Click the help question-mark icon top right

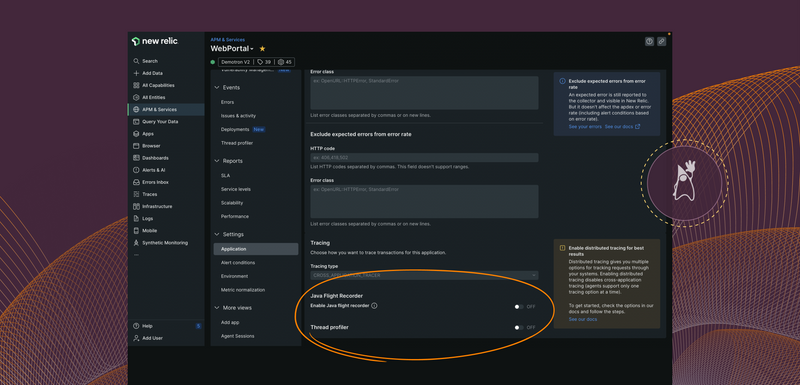(649, 42)
